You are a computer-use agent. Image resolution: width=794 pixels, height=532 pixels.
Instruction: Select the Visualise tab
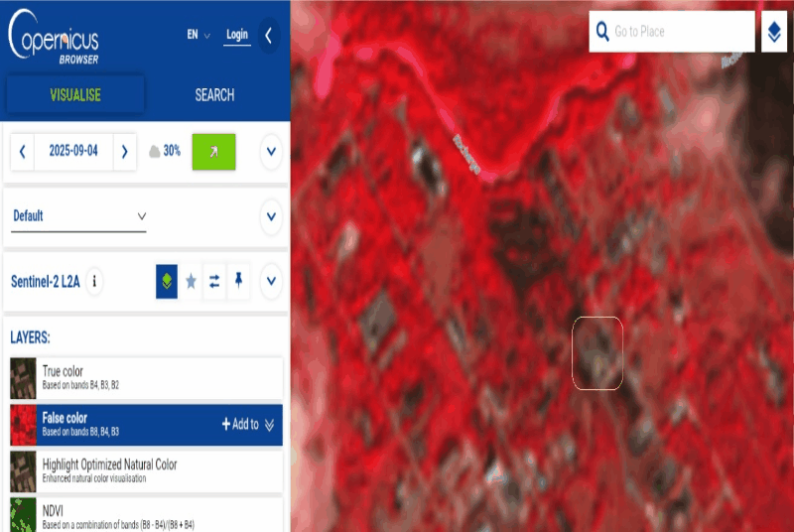coord(75,95)
